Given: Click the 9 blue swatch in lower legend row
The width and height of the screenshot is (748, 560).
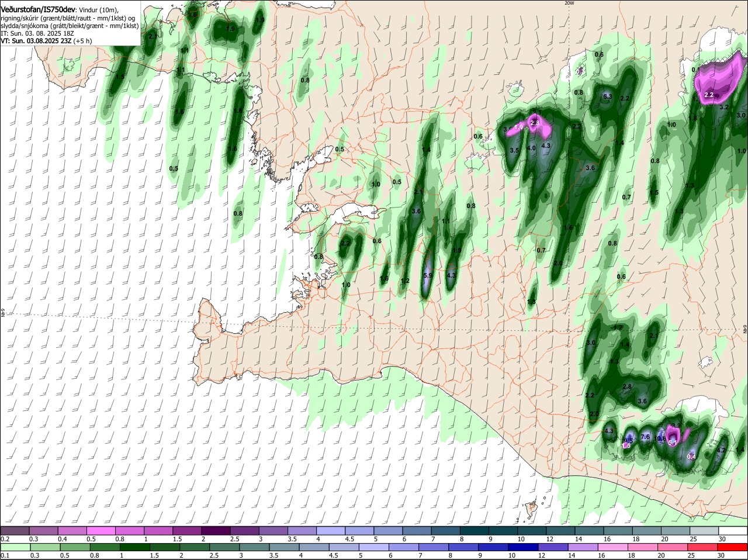Looking at the screenshot, I should point(493,547).
